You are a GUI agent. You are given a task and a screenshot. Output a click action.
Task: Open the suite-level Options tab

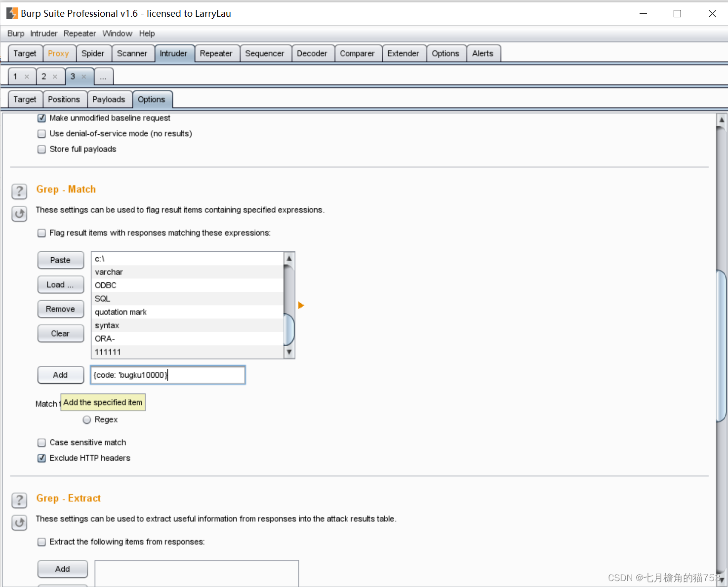coord(445,53)
